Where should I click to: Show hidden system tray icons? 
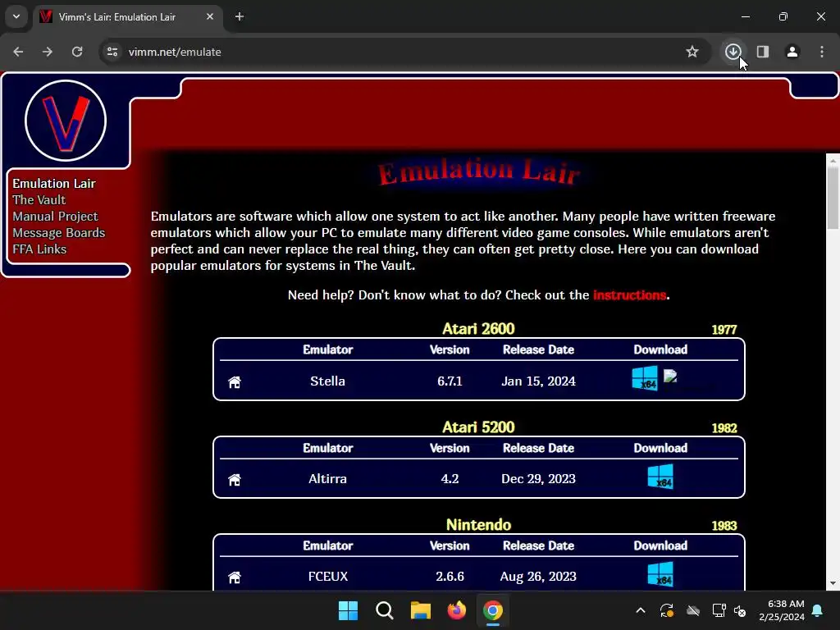pyautogui.click(x=640, y=610)
